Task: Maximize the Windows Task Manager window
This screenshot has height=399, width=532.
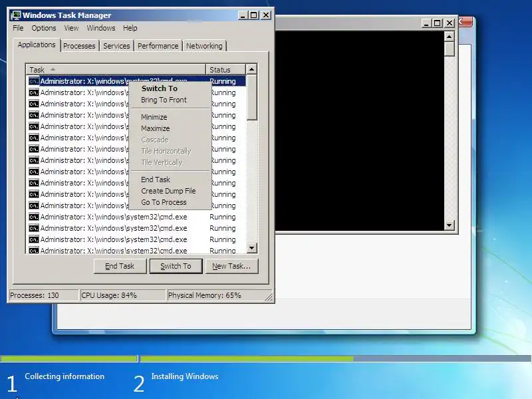Action: pos(254,15)
